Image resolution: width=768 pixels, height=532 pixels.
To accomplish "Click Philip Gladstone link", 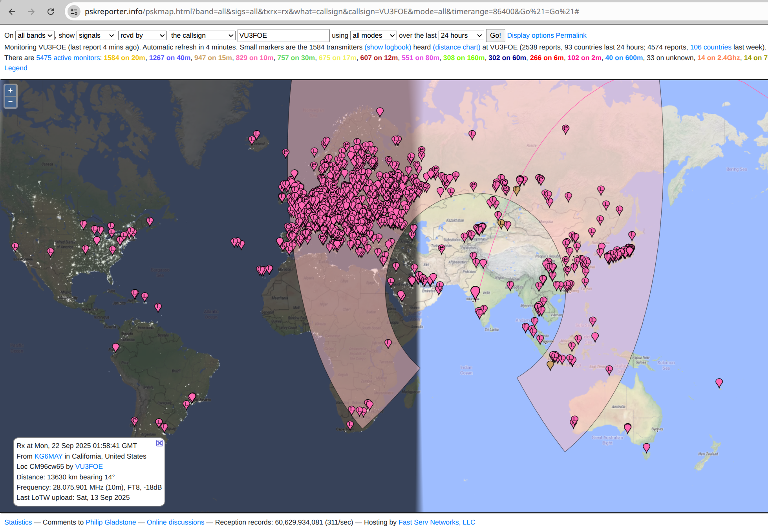I will coord(111,522).
